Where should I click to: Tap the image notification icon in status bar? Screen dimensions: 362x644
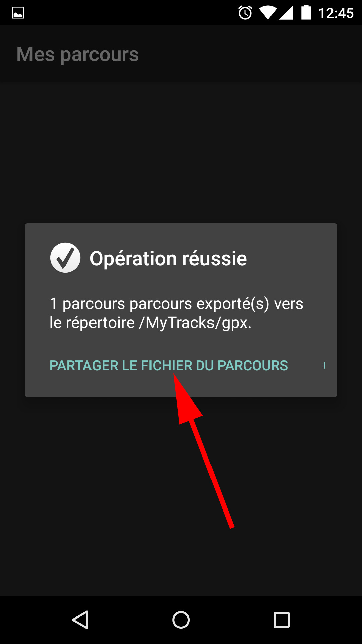(18, 13)
